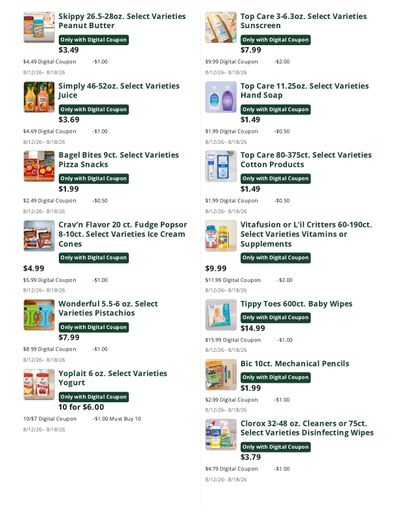Open the Crav'n Flavor Ice Cream Cones image
This screenshot has height=518, width=400.
(x=39, y=236)
